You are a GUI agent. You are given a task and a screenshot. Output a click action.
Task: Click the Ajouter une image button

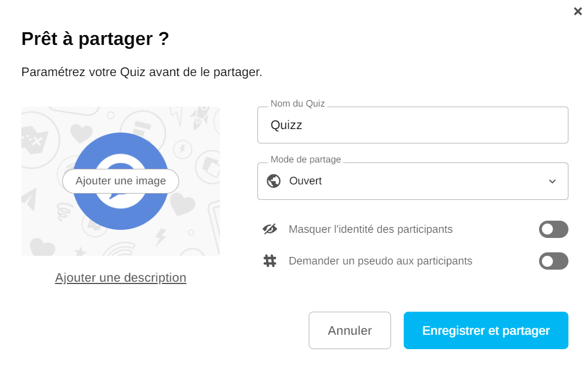tap(120, 181)
